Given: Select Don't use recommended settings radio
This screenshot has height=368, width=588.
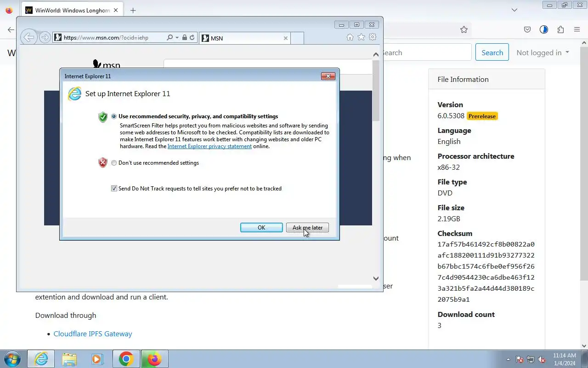Looking at the screenshot, I should (x=114, y=163).
